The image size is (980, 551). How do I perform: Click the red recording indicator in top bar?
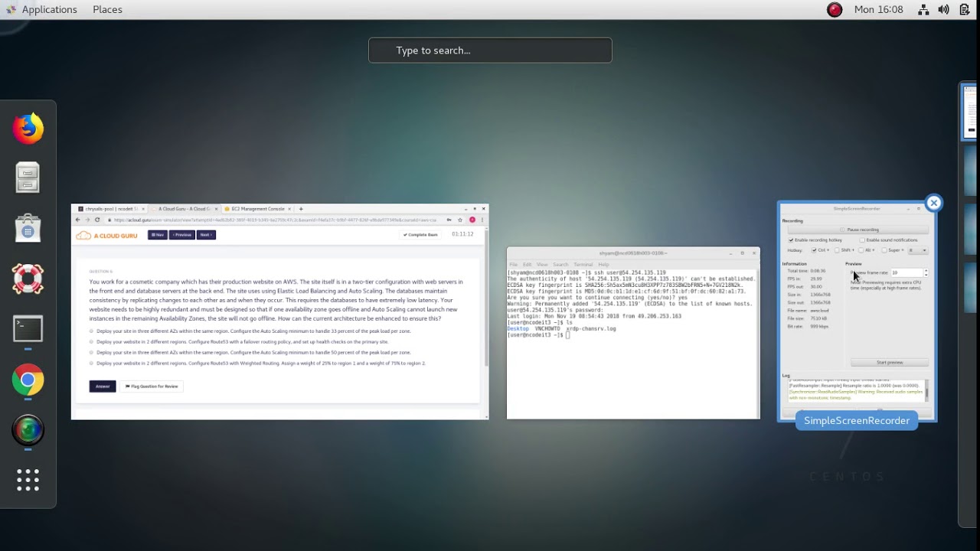835,9
